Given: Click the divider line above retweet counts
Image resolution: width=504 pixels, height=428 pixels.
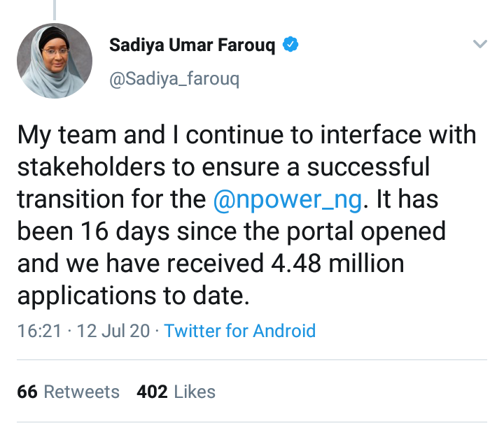Looking at the screenshot, I should click(252, 360).
